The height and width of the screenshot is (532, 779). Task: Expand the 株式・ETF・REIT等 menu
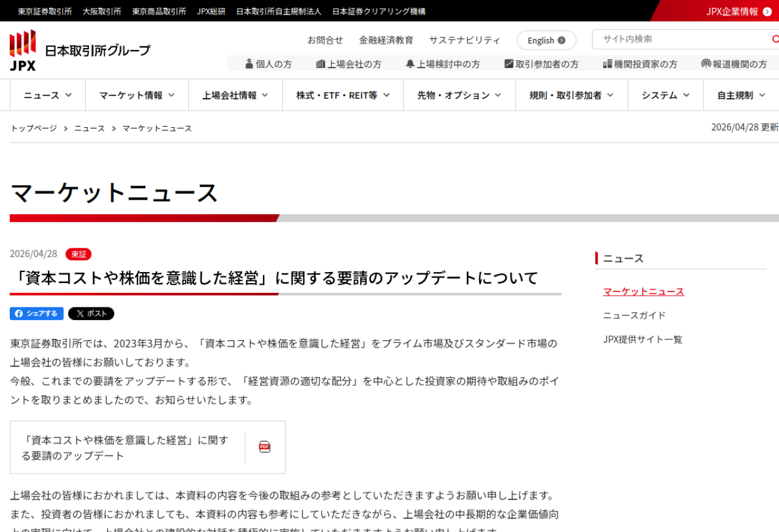(x=343, y=95)
